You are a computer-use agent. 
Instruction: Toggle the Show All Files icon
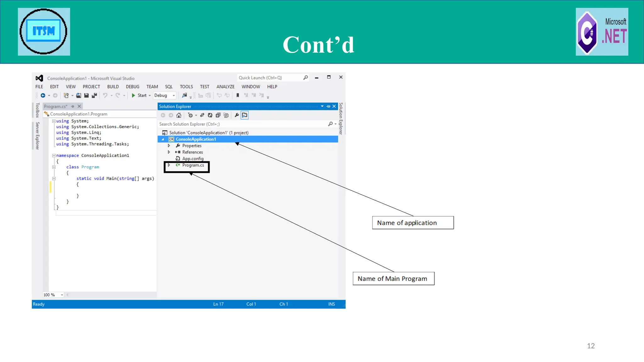coord(226,115)
